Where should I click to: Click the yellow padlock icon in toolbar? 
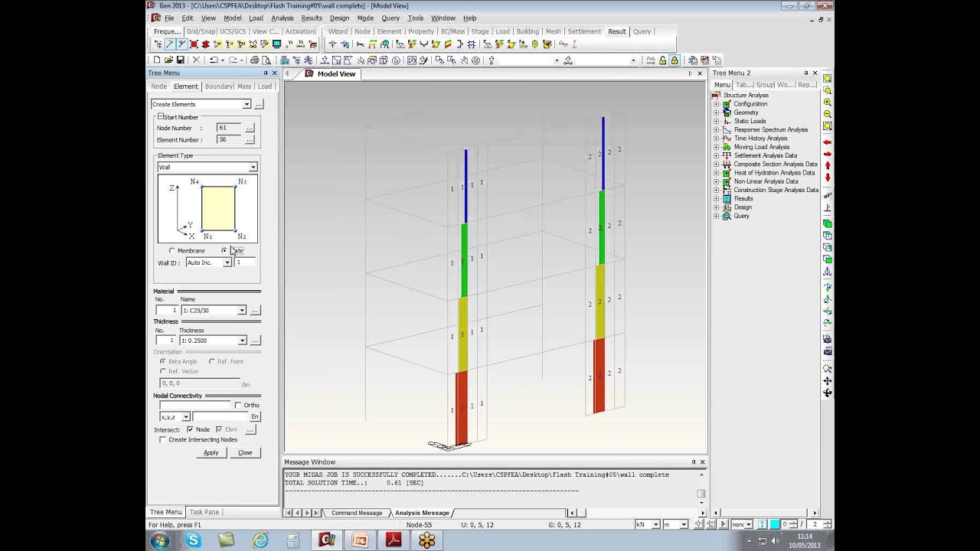coord(674,60)
